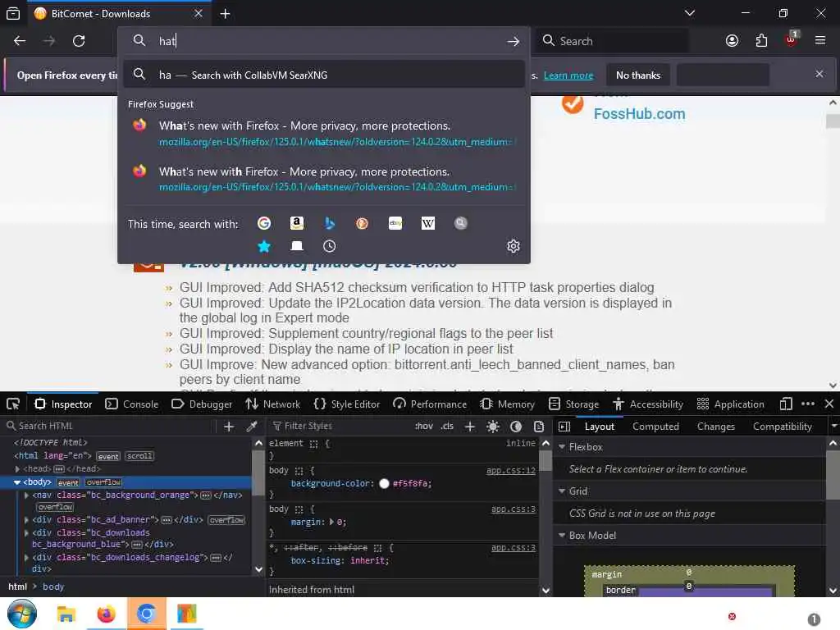
Task: Open the uBlock Origin extension icon
Action: pyautogui.click(x=792, y=39)
